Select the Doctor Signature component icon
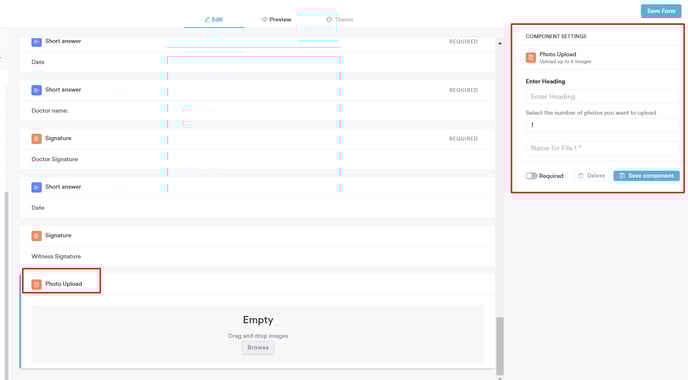Image resolution: width=688 pixels, height=380 pixels. point(36,139)
